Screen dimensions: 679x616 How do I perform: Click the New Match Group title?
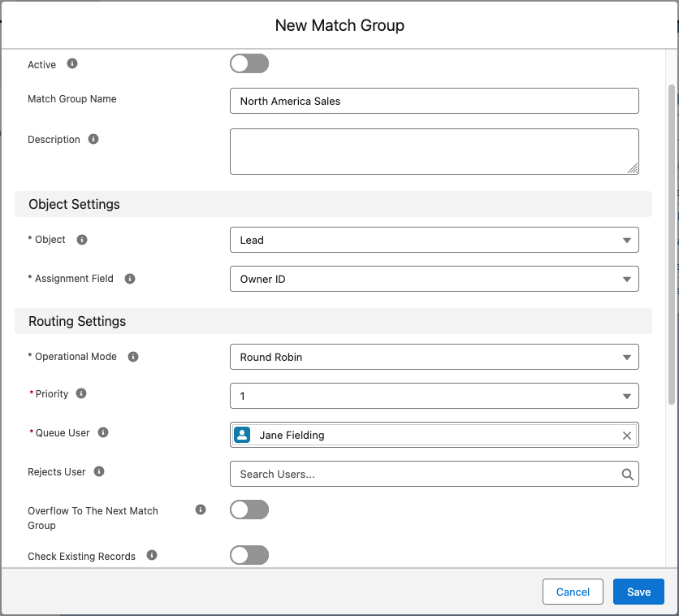(x=339, y=25)
